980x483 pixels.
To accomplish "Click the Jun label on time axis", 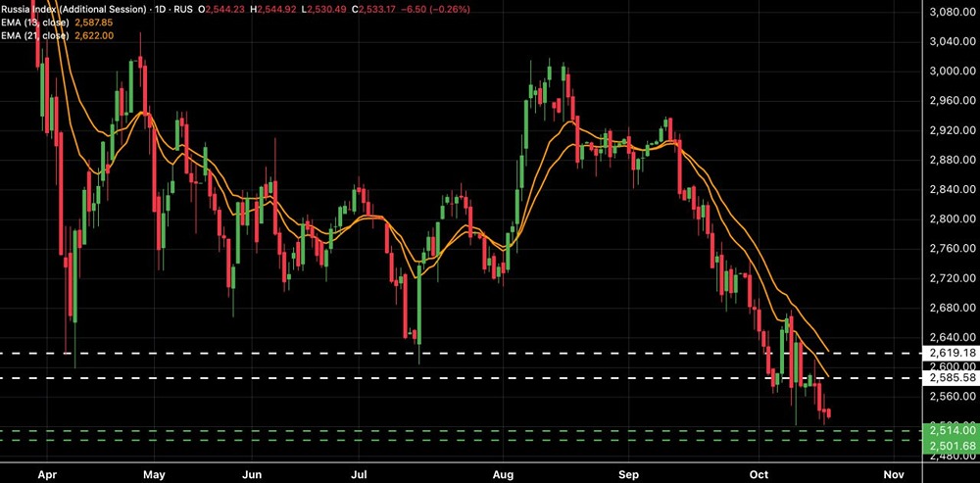I will tap(251, 475).
